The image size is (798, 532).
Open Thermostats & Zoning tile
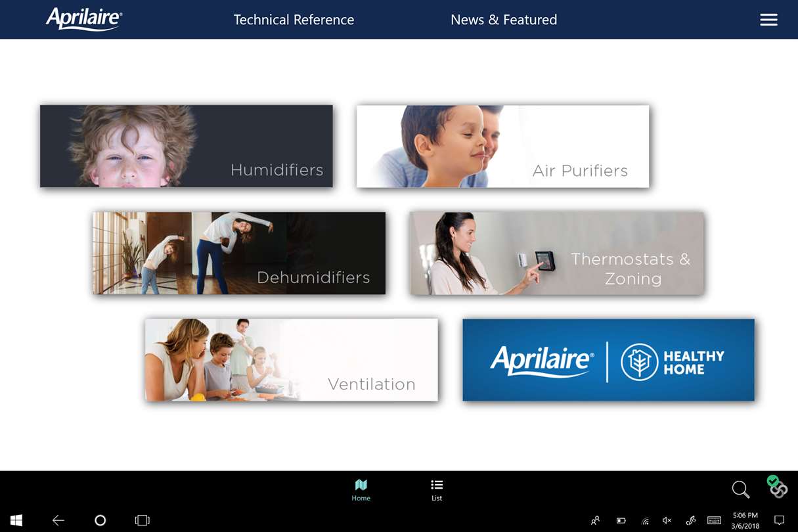pos(557,253)
